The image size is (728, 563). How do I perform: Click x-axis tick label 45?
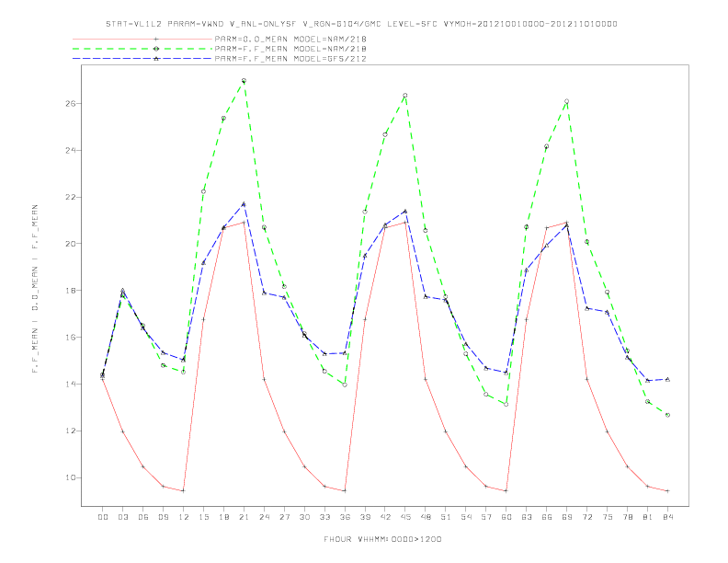[x=405, y=517]
